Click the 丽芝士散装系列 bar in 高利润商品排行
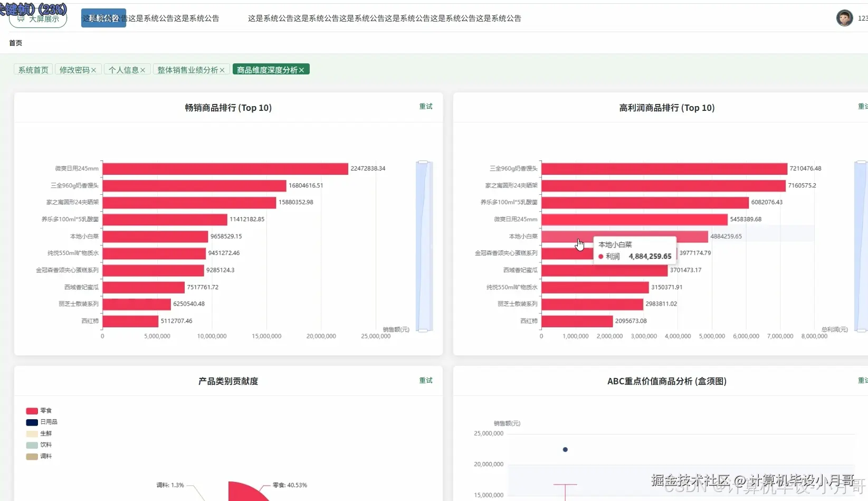This screenshot has width=868, height=501. 593,304
